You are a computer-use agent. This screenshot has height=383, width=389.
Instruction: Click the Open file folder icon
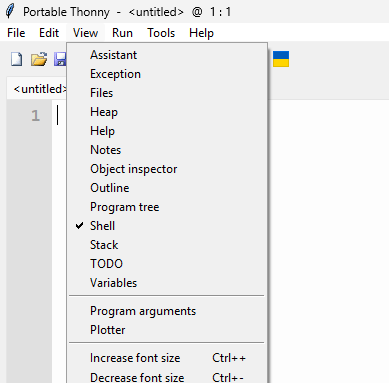click(x=39, y=59)
